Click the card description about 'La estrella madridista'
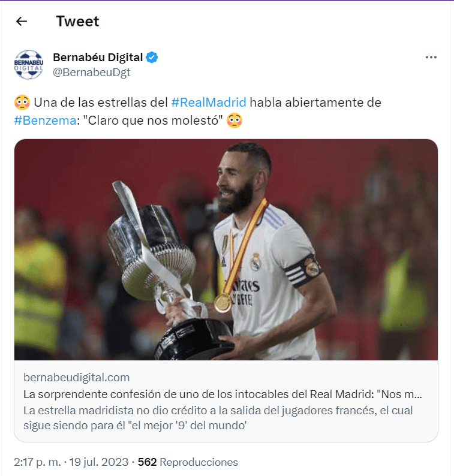This screenshot has width=454, height=476. click(x=218, y=418)
